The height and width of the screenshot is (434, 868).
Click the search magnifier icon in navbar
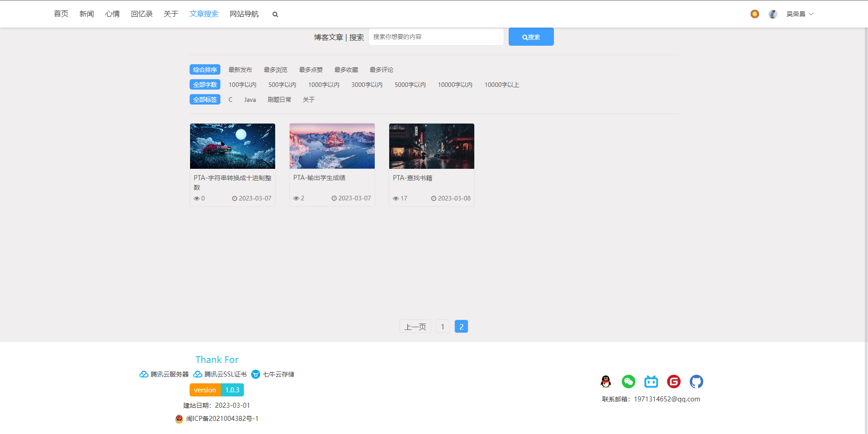point(275,14)
